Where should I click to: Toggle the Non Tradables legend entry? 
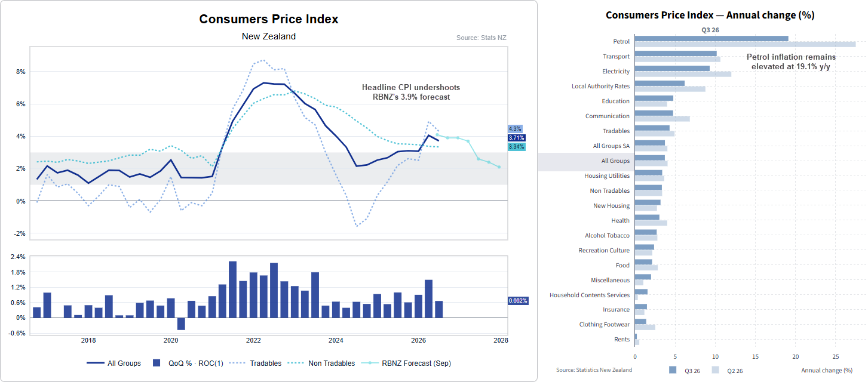pos(321,363)
